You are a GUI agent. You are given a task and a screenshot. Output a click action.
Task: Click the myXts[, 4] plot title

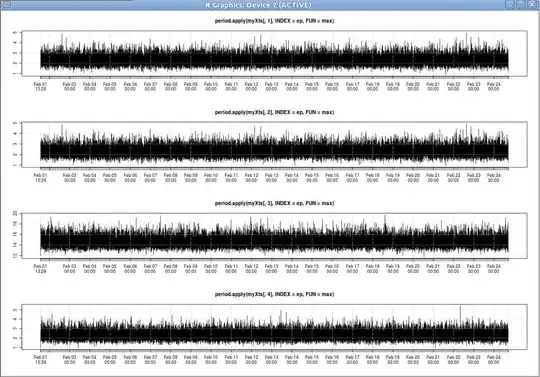pos(274,294)
